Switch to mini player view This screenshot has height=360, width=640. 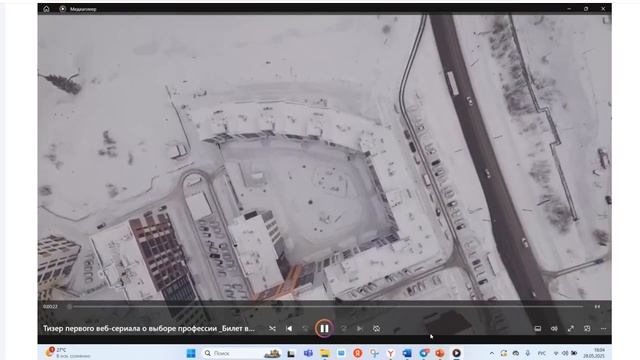pos(587,329)
